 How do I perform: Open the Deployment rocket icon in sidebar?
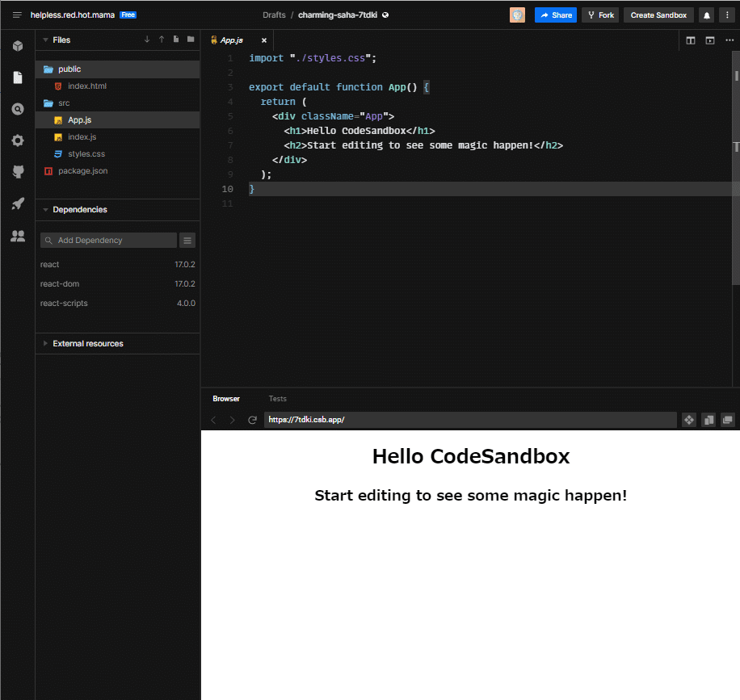(18, 203)
